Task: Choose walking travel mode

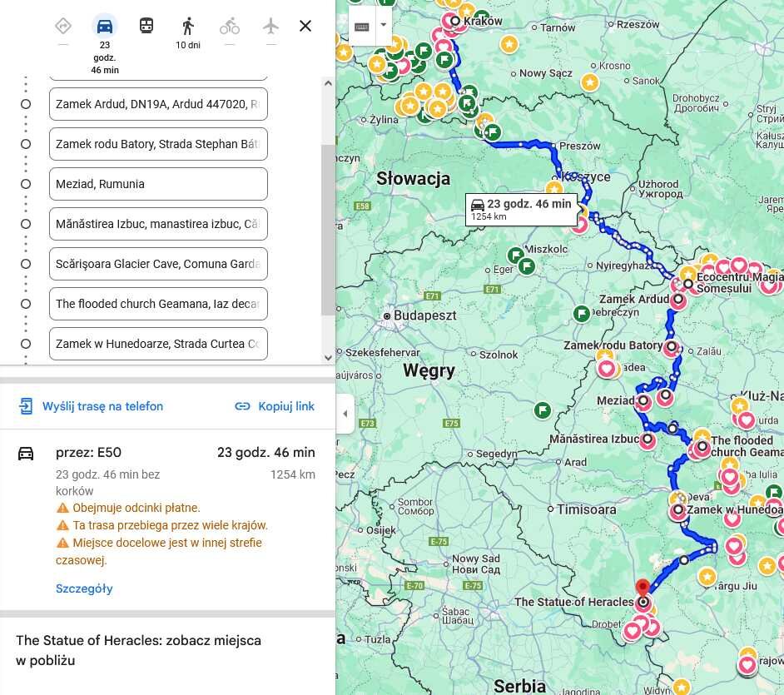Action: [188, 26]
